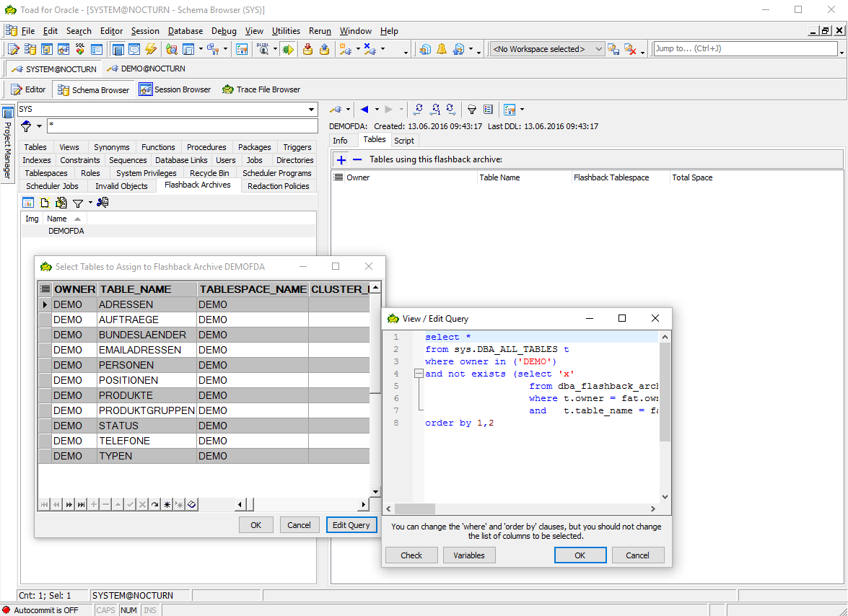Click the Edit Query button
Screen dimensions: 848x616
351,524
